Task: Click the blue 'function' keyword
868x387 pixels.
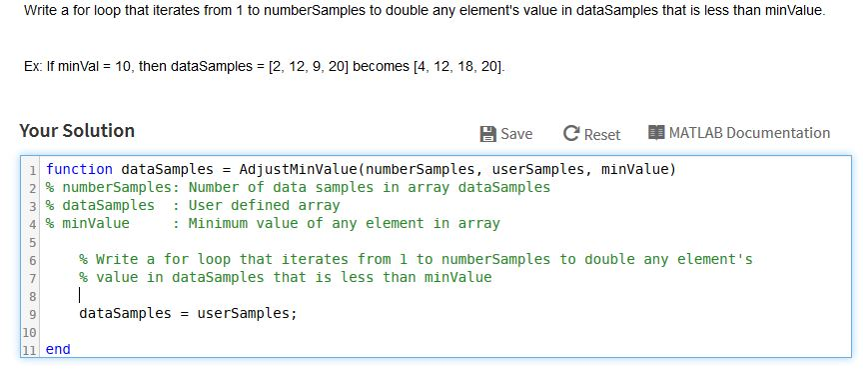Action: pos(79,169)
